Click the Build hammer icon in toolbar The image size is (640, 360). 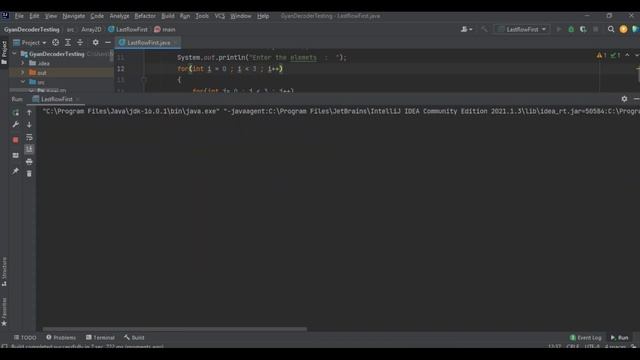[x=484, y=29]
